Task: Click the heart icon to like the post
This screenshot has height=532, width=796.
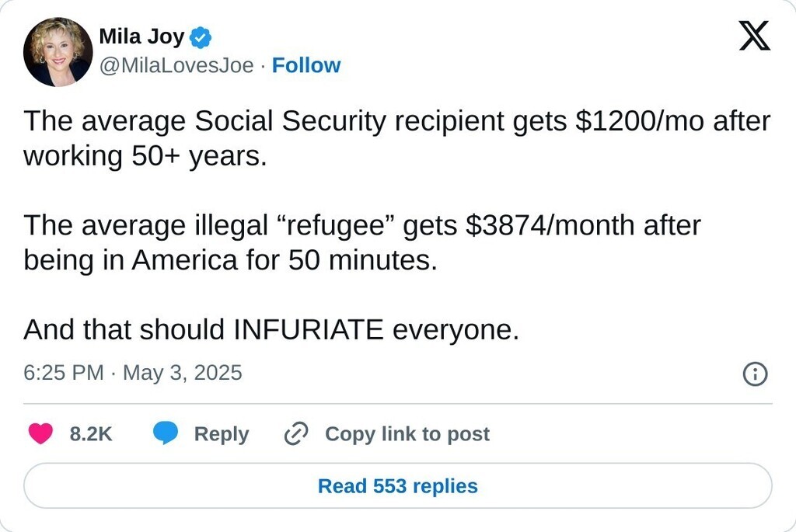Action: point(40,433)
